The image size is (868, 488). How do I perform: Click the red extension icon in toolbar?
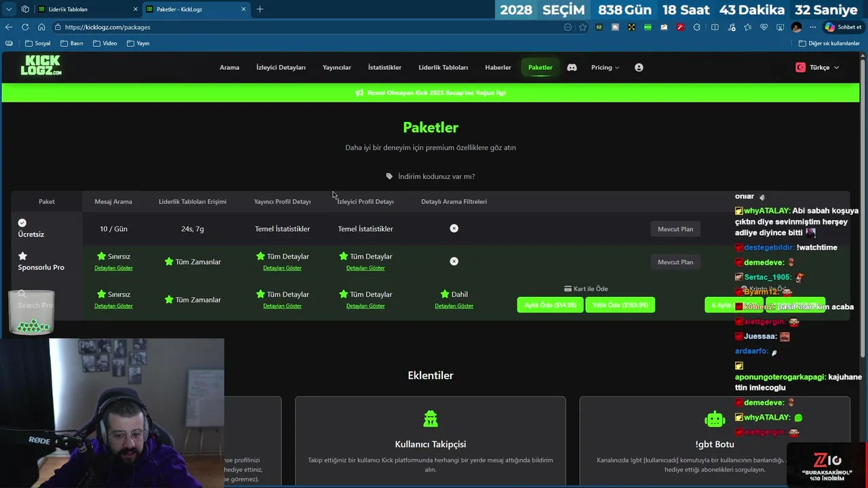[680, 27]
